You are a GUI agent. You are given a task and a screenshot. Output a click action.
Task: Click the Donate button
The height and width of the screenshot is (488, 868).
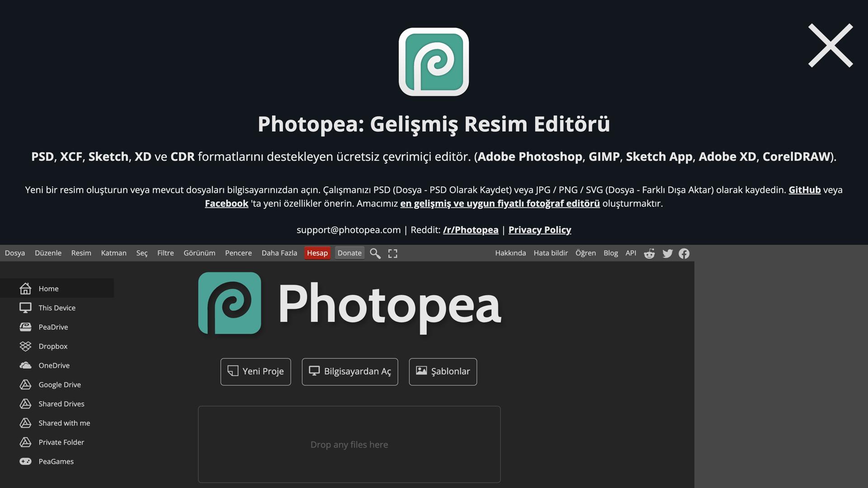tap(349, 253)
